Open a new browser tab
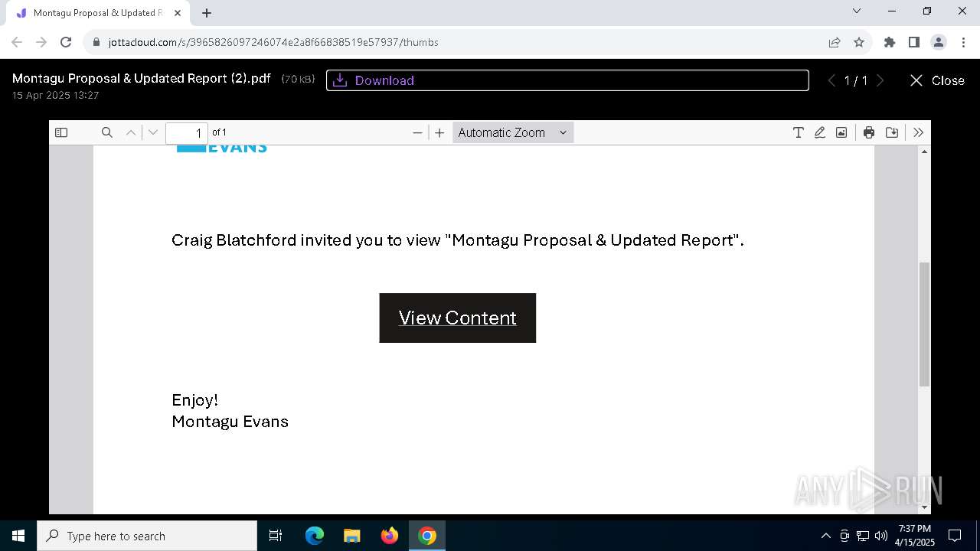The width and height of the screenshot is (980, 551). [x=207, y=13]
